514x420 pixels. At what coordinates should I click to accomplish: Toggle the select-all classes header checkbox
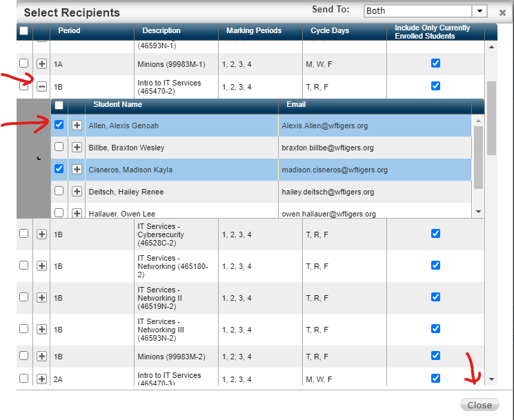coord(24,31)
